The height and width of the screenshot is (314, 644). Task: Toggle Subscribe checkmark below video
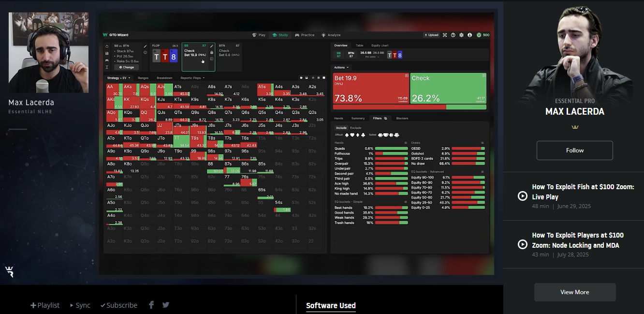[x=119, y=305]
